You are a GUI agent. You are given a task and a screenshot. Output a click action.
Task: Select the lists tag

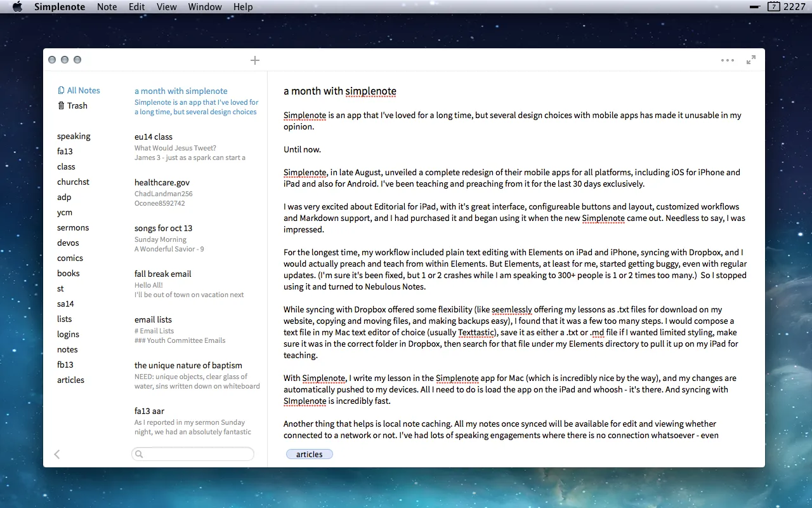tap(64, 319)
